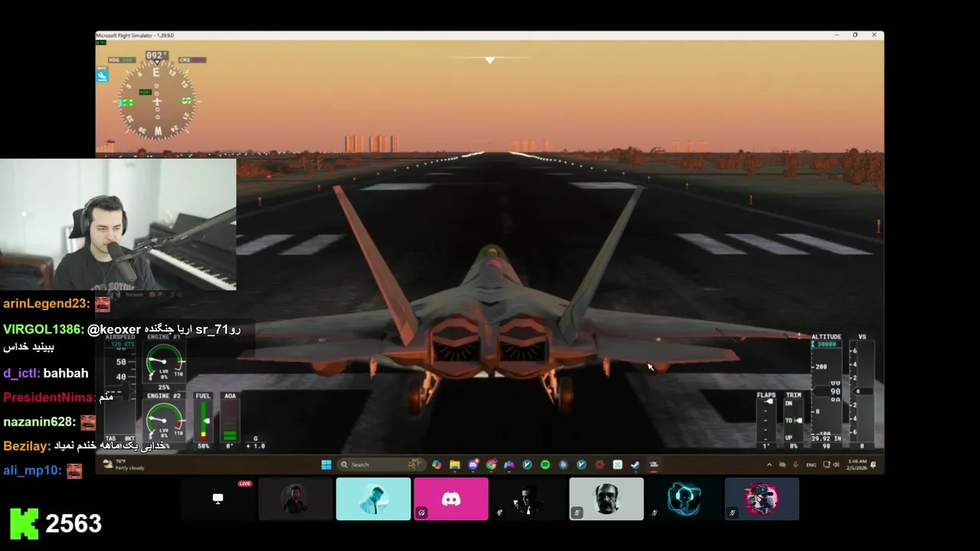Image resolution: width=980 pixels, height=551 pixels.
Task: Click chat username ali_mp10
Action: pyautogui.click(x=32, y=470)
